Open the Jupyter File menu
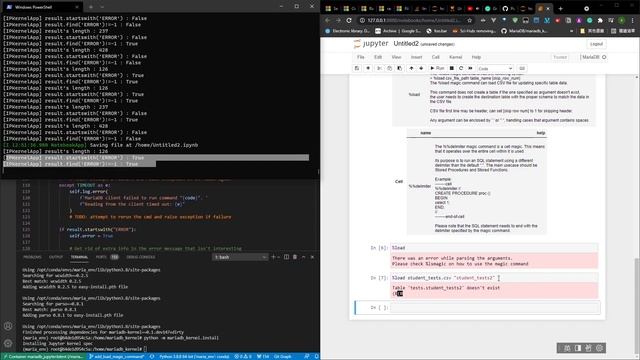This screenshot has width=640, height=360. tap(360, 57)
